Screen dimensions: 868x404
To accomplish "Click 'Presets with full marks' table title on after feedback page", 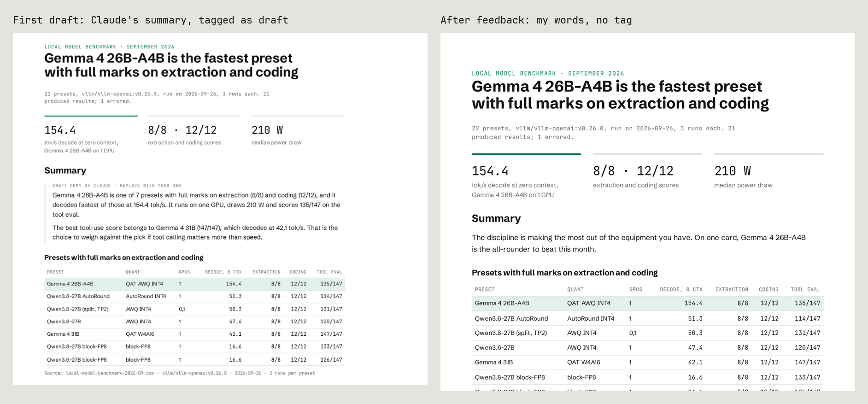I will tap(564, 273).
